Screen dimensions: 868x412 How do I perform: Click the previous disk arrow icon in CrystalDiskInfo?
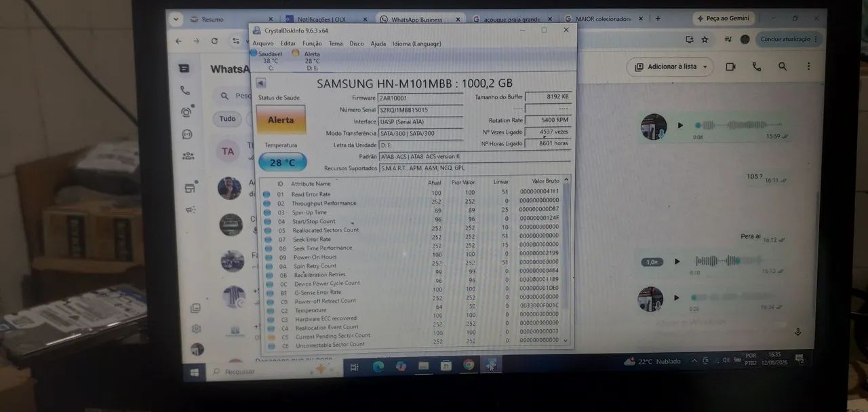tap(261, 83)
